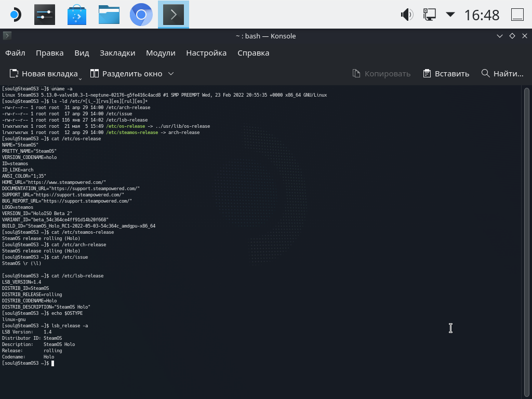Minimize the Konsole window
Screen dimensions: 532x399
[x=499, y=36]
